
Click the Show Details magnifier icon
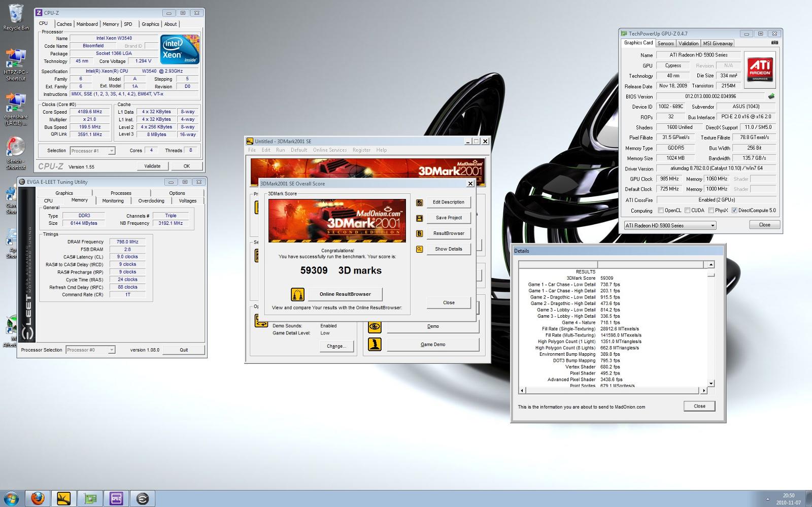click(419, 249)
